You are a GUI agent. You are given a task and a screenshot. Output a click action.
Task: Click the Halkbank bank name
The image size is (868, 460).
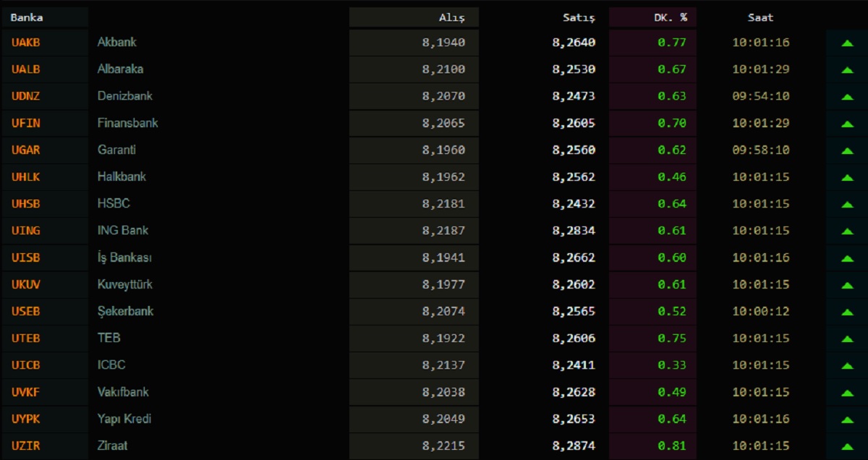coord(122,177)
